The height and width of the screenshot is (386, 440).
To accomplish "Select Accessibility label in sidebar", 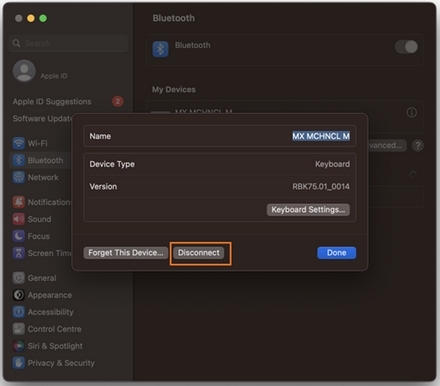I will (51, 312).
